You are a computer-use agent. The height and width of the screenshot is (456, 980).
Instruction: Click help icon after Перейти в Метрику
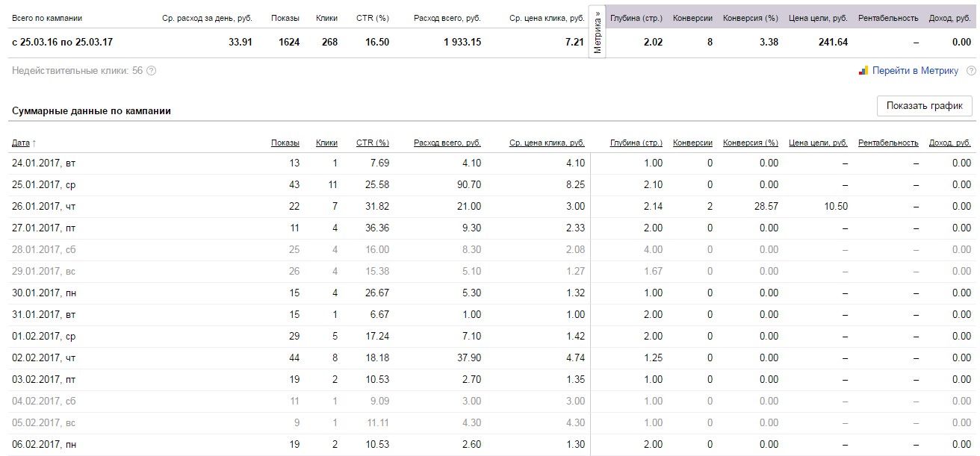pos(971,71)
